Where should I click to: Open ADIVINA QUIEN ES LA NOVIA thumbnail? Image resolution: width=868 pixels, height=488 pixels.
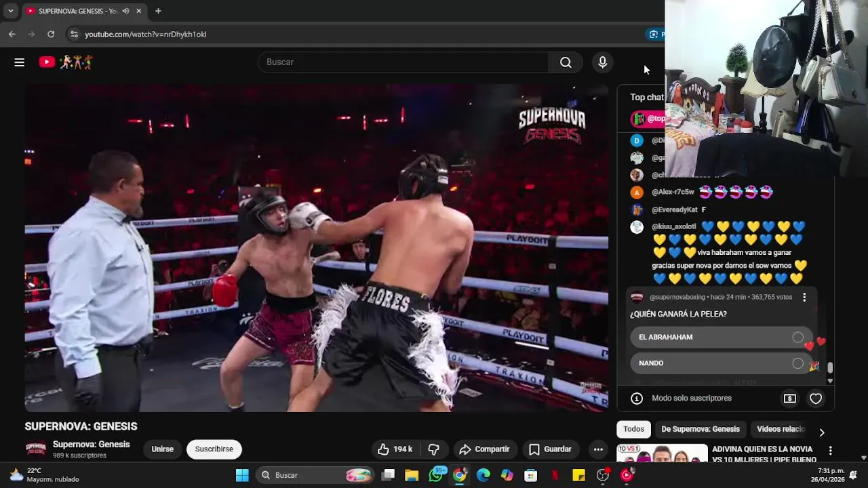(662, 453)
